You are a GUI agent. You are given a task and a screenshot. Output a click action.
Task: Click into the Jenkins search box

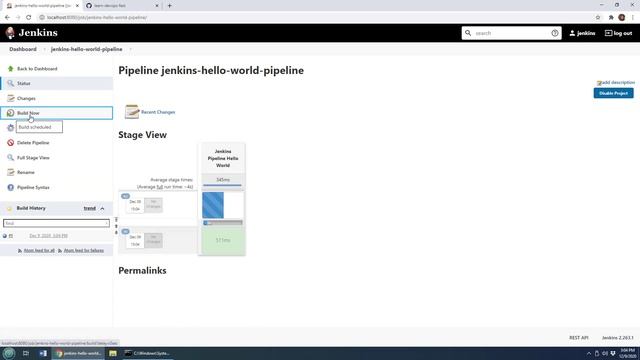pos(511,33)
